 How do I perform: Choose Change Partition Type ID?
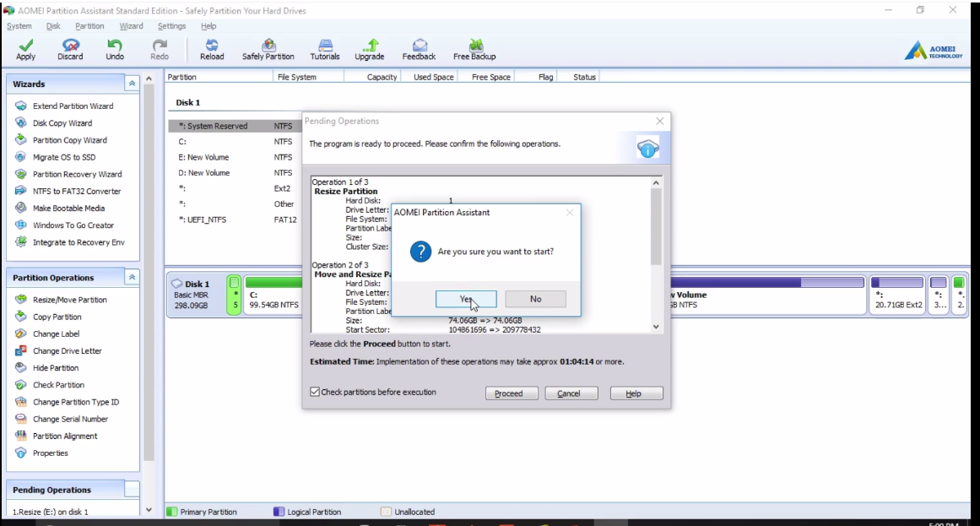click(x=76, y=402)
